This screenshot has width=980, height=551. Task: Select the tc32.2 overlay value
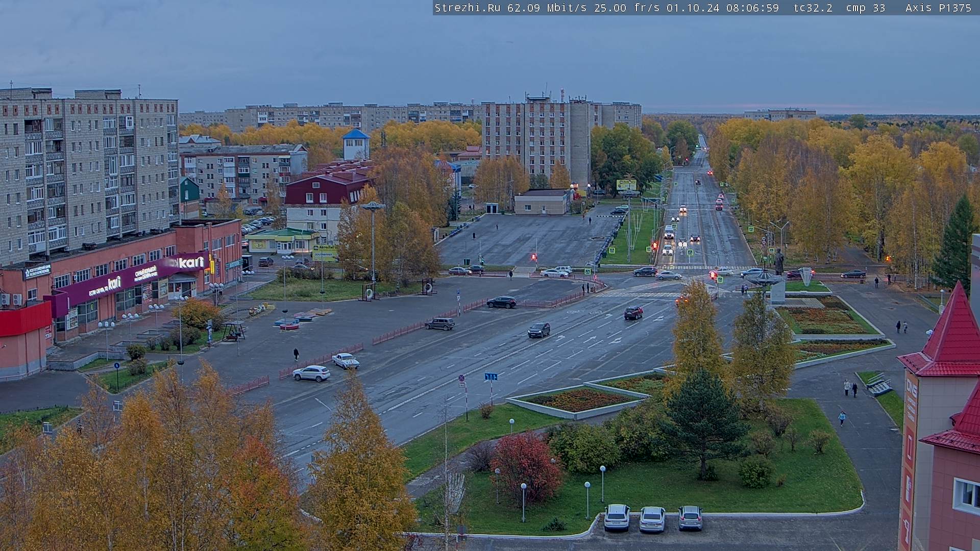tap(813, 8)
